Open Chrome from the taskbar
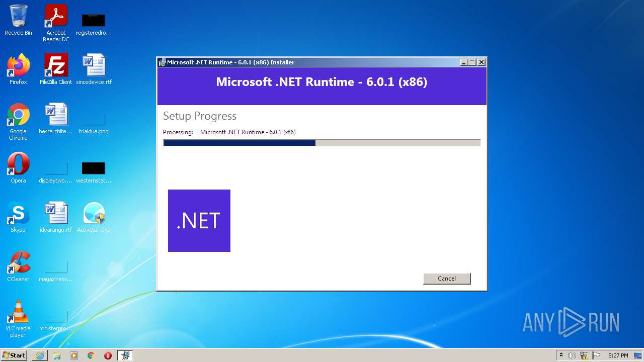The height and width of the screenshot is (362, 644). (x=91, y=355)
